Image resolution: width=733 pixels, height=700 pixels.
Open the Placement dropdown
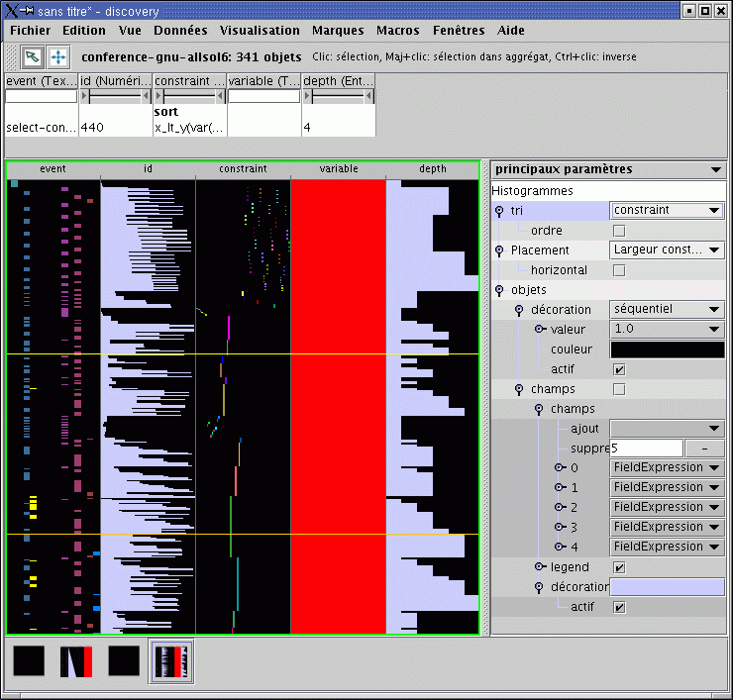[x=667, y=250]
